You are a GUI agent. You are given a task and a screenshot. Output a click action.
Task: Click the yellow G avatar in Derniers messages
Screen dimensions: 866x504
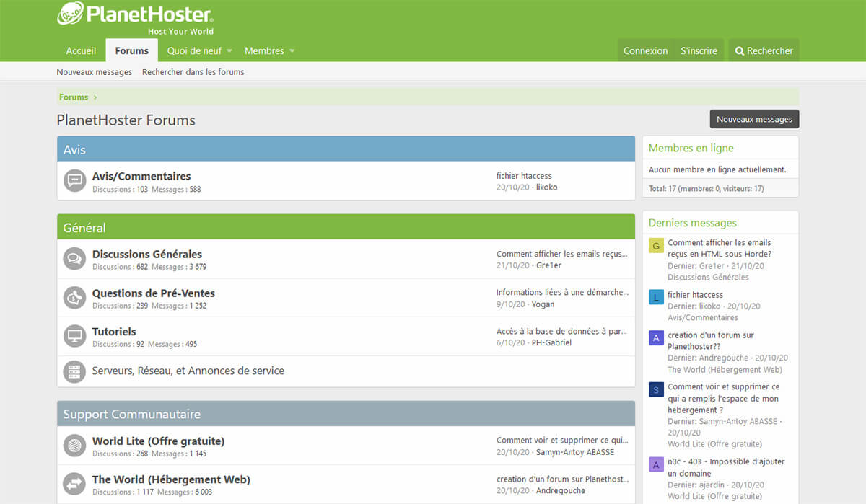656,245
